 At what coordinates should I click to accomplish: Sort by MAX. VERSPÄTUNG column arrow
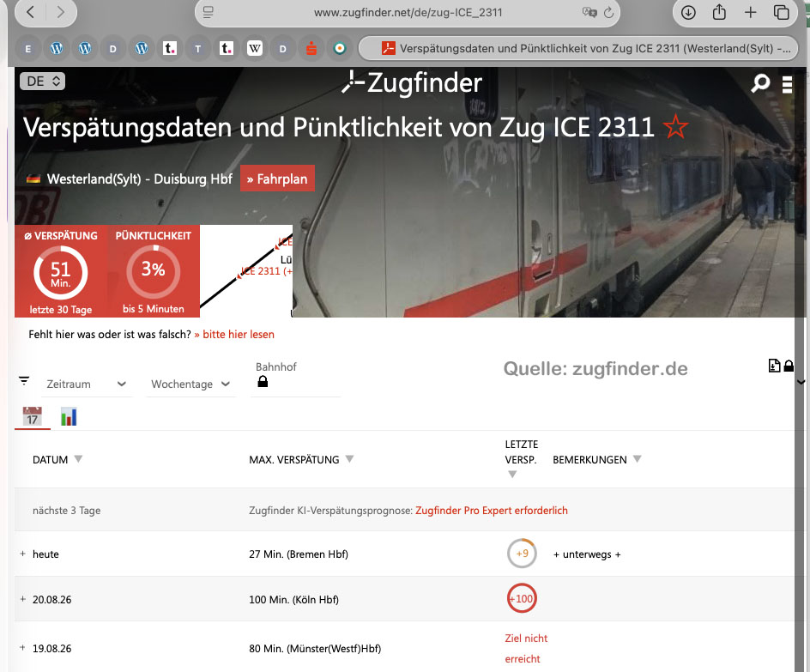pyautogui.click(x=349, y=458)
